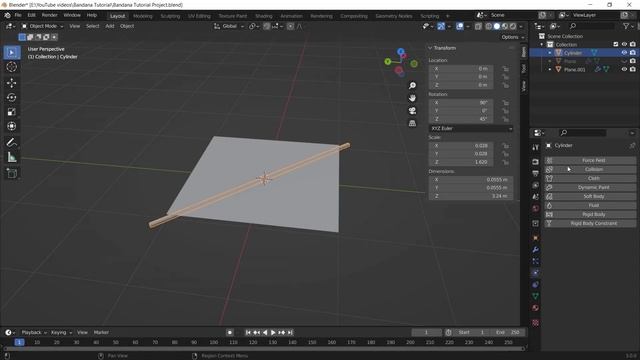Open the Output properties tab

[536, 173]
